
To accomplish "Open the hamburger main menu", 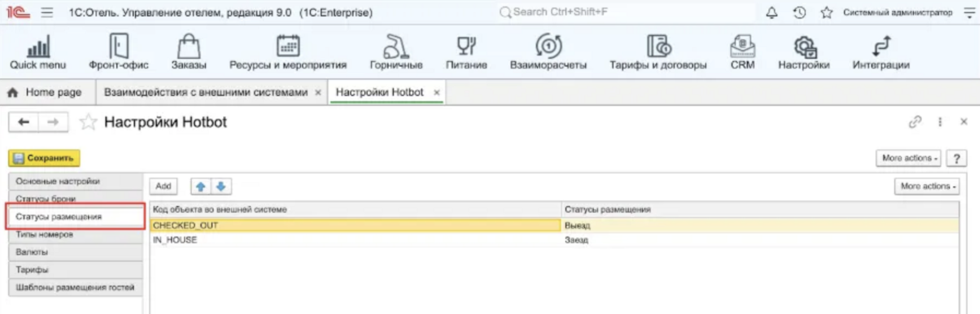I will [47, 12].
